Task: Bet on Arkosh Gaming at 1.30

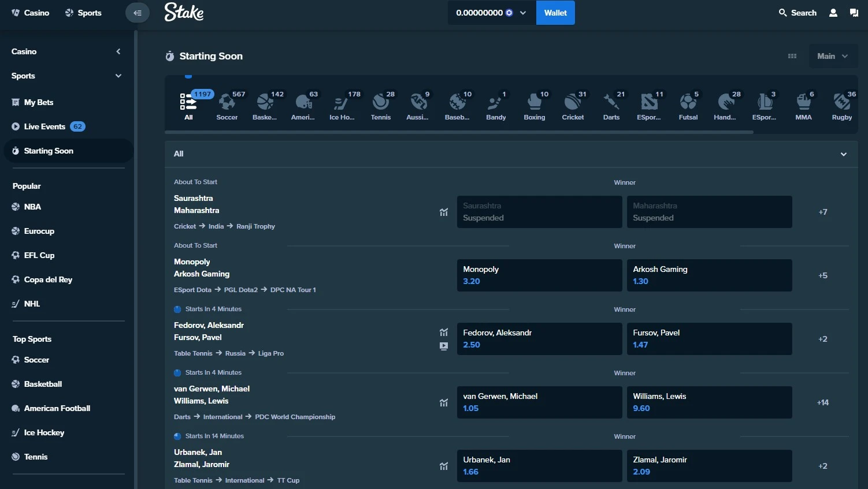Action: (709, 275)
